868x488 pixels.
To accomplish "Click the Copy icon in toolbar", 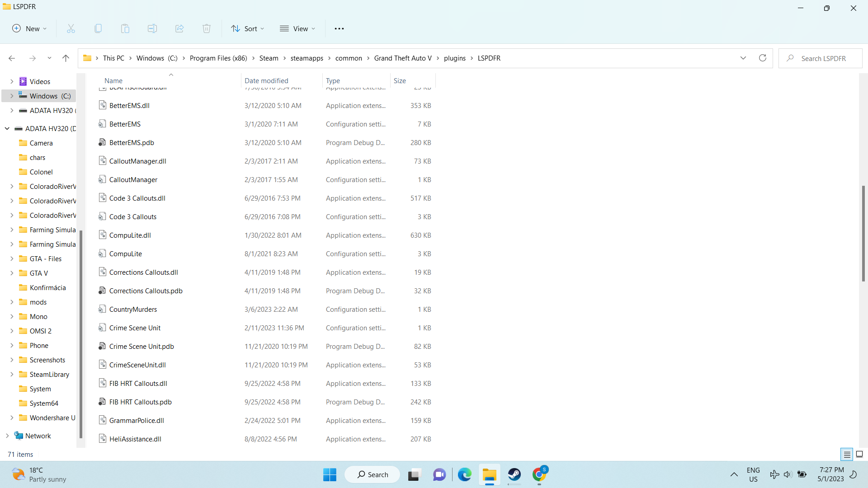I will tap(98, 28).
